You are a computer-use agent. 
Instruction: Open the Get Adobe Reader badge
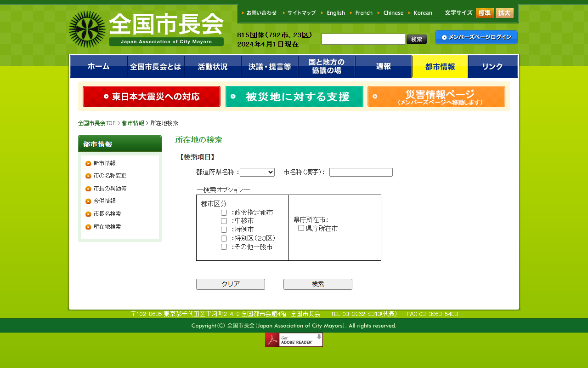(x=294, y=340)
